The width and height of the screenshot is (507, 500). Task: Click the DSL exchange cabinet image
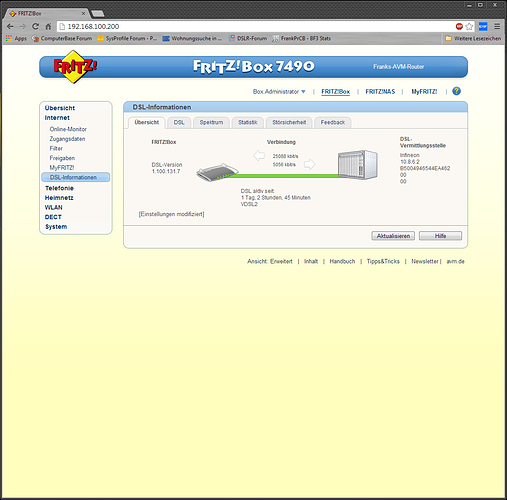pos(357,165)
